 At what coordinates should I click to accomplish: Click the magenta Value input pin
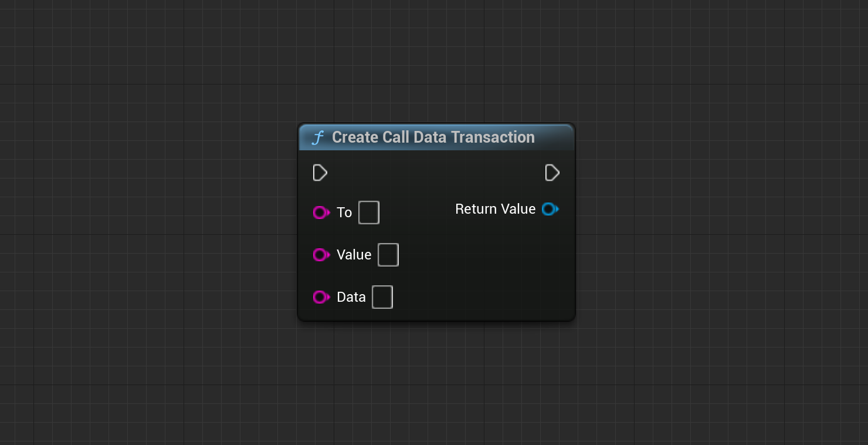(x=321, y=255)
